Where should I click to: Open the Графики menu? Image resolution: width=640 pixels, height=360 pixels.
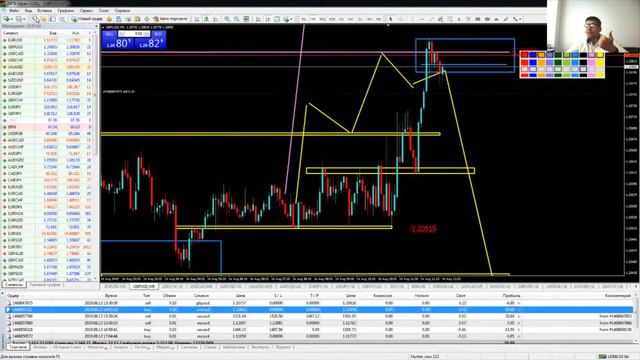coord(65,10)
